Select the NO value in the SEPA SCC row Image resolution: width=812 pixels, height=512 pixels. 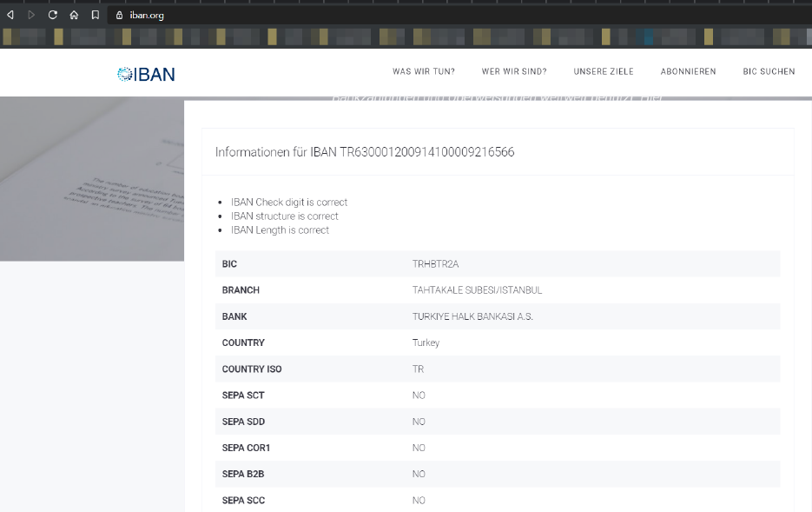419,501
